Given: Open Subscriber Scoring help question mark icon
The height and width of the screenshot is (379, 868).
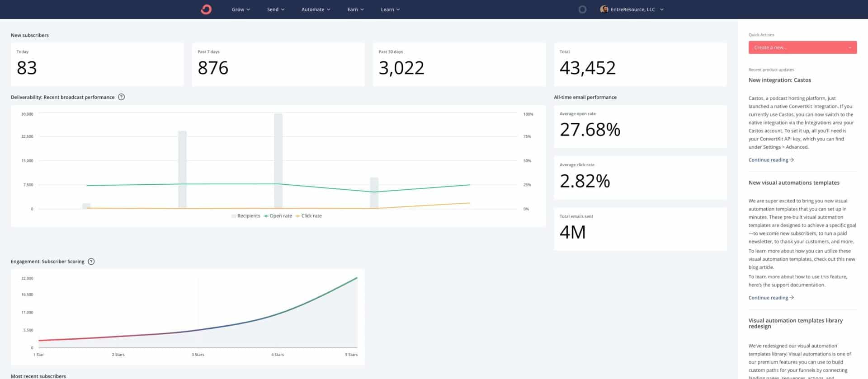Looking at the screenshot, I should coord(91,262).
